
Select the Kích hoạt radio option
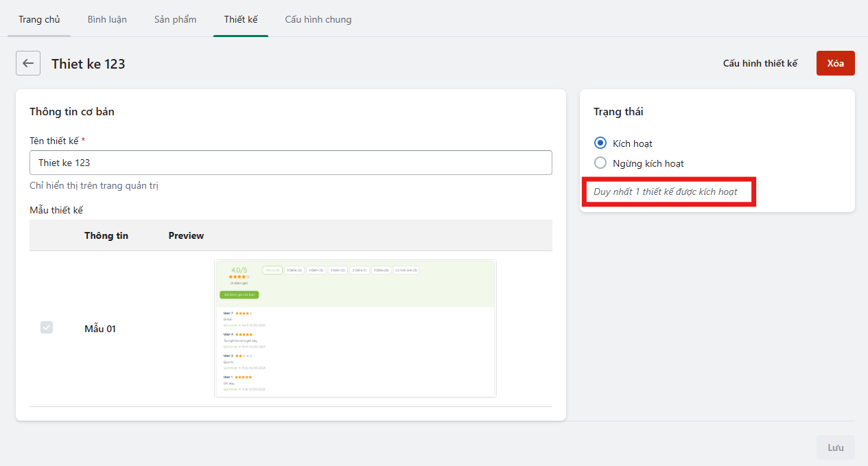(x=600, y=143)
